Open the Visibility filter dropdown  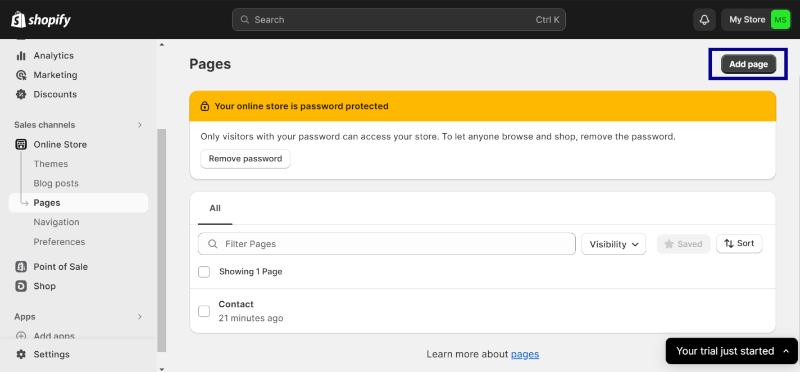[x=614, y=244]
